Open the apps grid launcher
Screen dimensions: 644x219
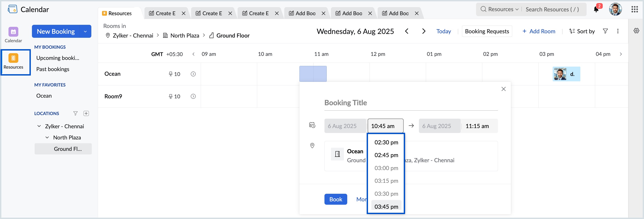coord(634,9)
